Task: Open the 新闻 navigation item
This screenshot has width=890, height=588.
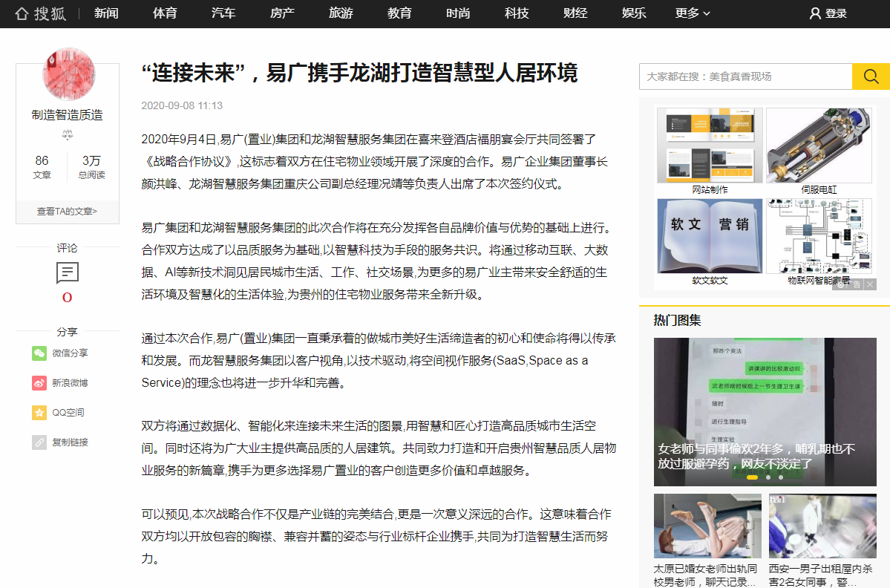Action: (x=106, y=13)
